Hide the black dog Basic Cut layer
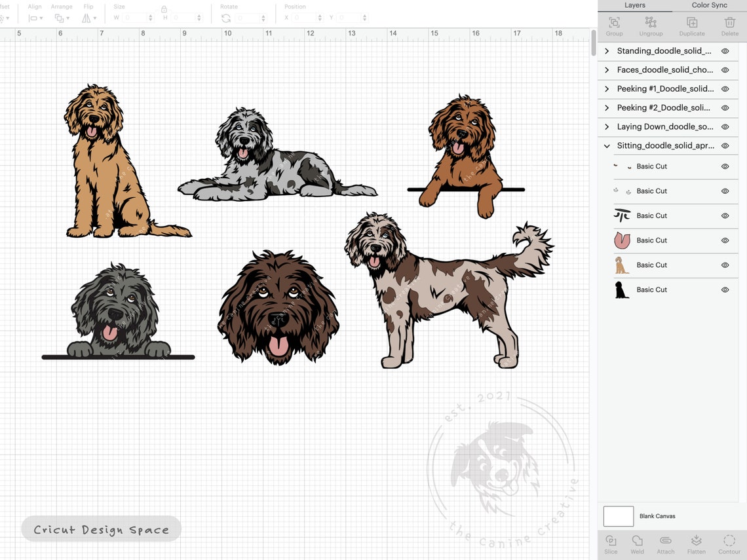 click(x=725, y=289)
